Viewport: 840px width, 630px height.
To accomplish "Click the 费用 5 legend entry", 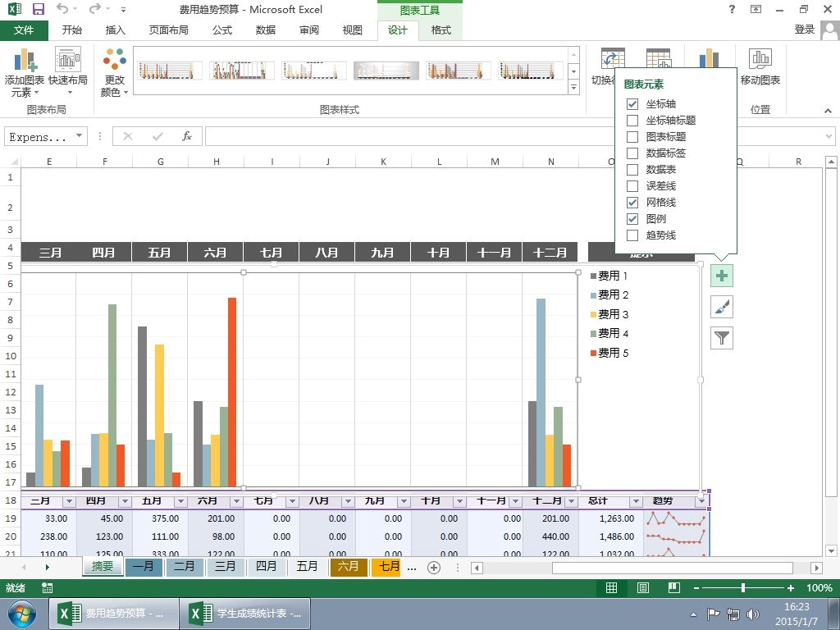I will coord(609,353).
